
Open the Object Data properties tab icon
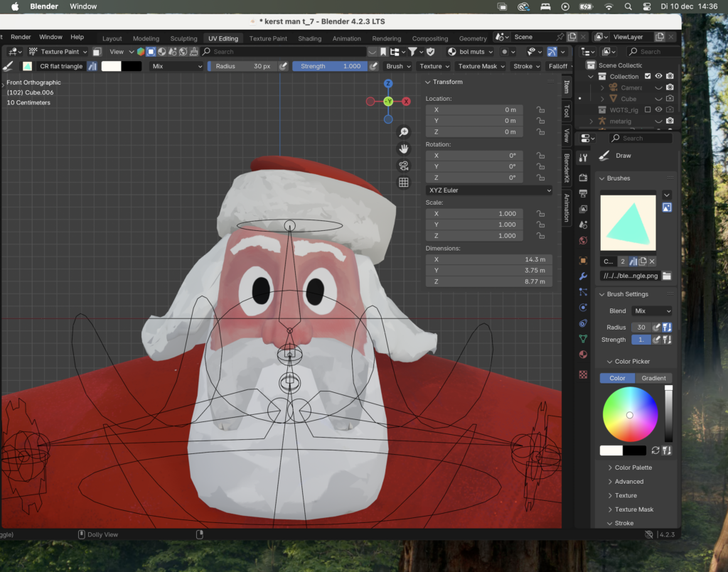tap(583, 339)
